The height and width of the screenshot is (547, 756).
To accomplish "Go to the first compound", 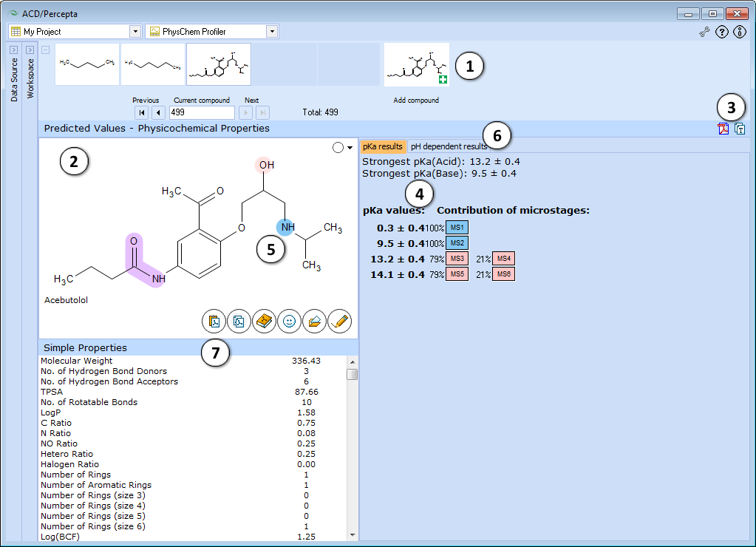I will pyautogui.click(x=142, y=113).
